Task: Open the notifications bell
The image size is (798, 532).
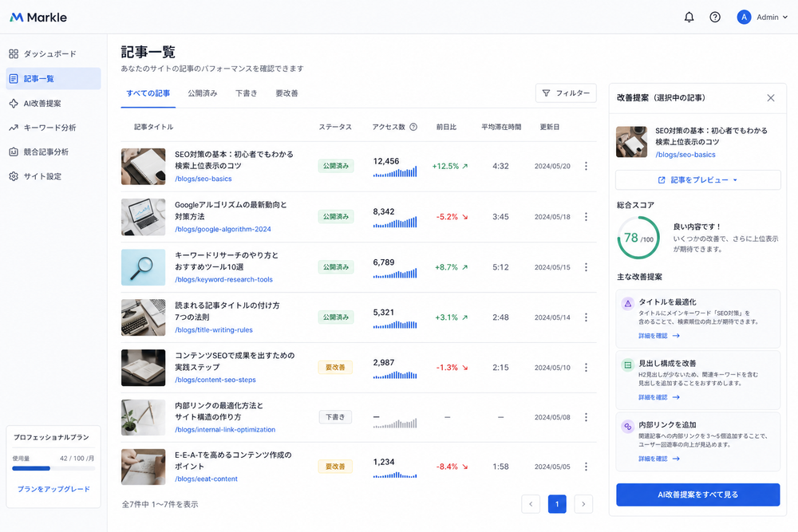Action: click(x=689, y=18)
